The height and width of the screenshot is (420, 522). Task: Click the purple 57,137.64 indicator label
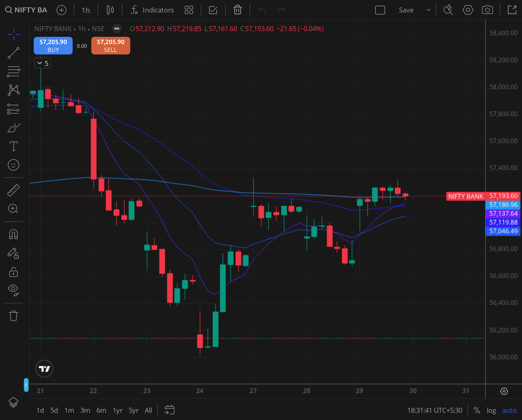click(x=503, y=214)
